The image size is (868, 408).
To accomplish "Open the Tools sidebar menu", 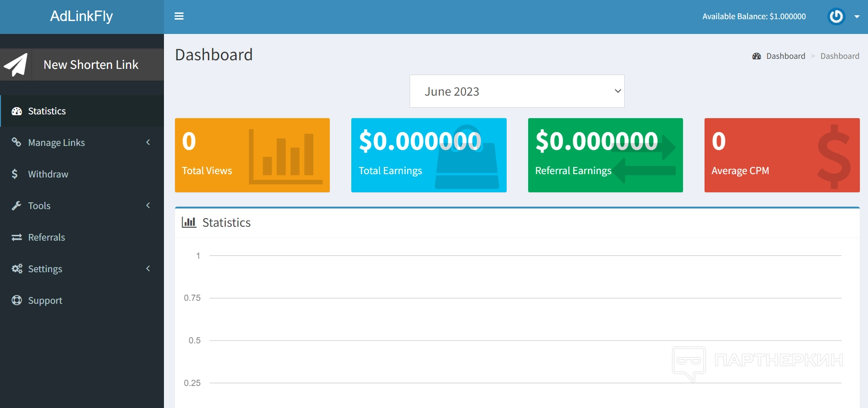I will point(82,206).
